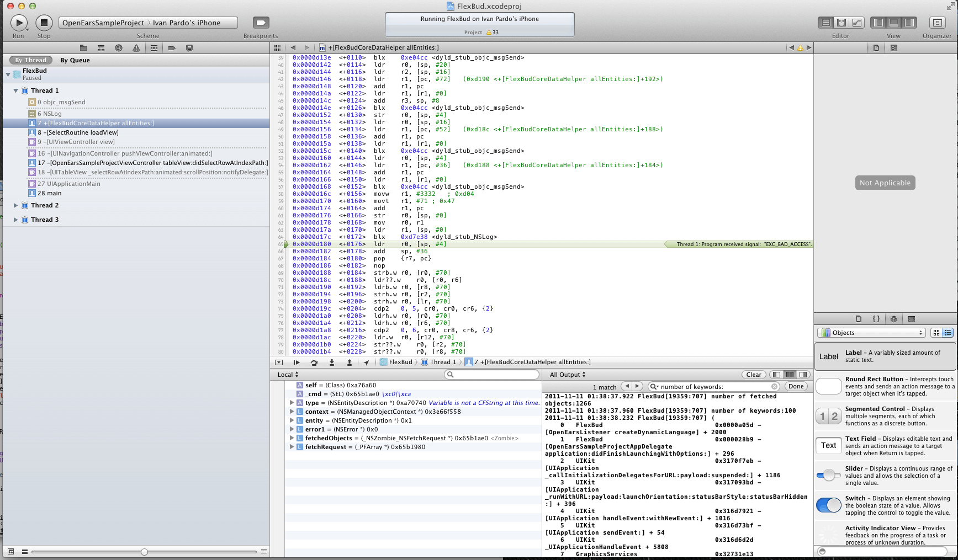Image resolution: width=958 pixels, height=560 pixels.
Task: Clear the console output
Action: (x=754, y=375)
